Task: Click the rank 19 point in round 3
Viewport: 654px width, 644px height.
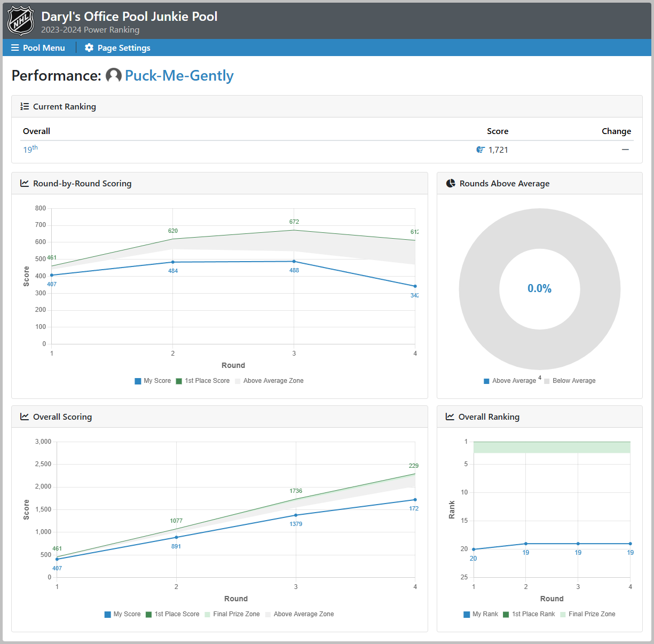Action: [578, 544]
